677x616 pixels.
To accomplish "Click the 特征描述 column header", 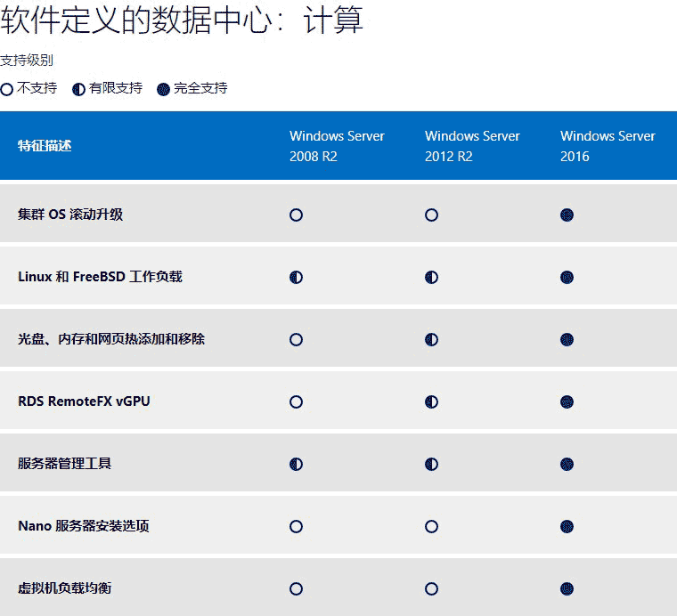I will coord(45,146).
